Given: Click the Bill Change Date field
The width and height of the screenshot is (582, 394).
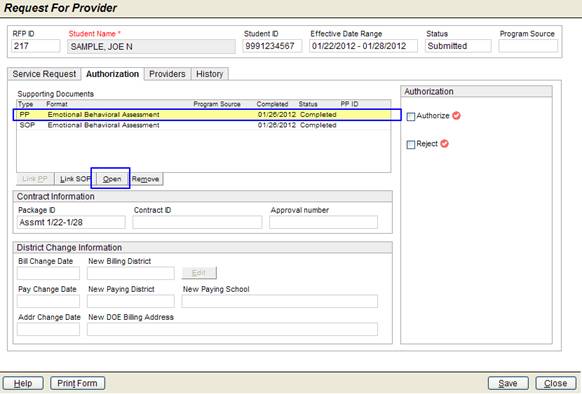Looking at the screenshot, I should [48, 273].
